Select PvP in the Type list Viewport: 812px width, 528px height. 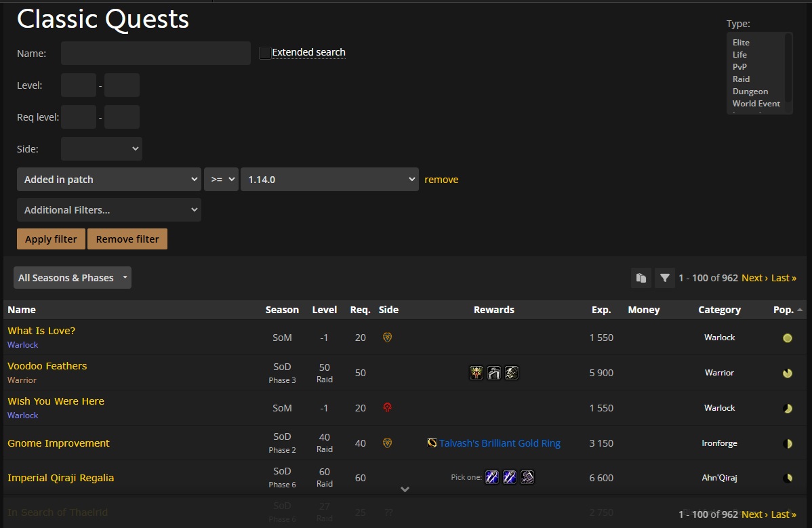739,67
